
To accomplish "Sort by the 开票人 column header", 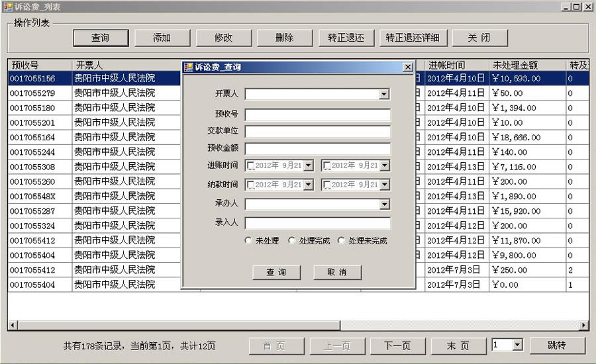I will click(x=126, y=65).
